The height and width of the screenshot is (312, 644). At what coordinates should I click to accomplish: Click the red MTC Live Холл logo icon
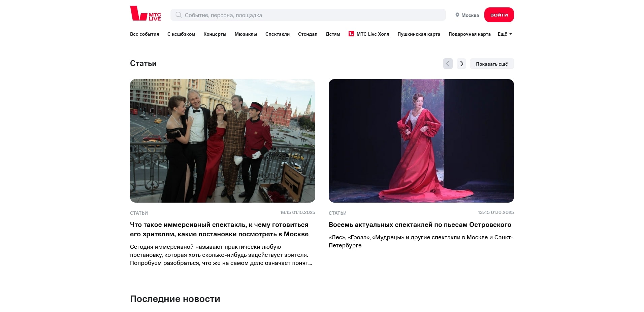click(x=351, y=34)
